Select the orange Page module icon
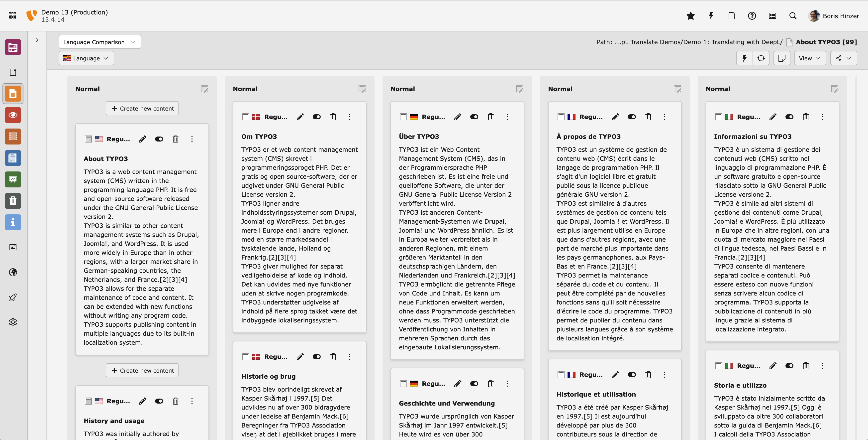 tap(13, 93)
